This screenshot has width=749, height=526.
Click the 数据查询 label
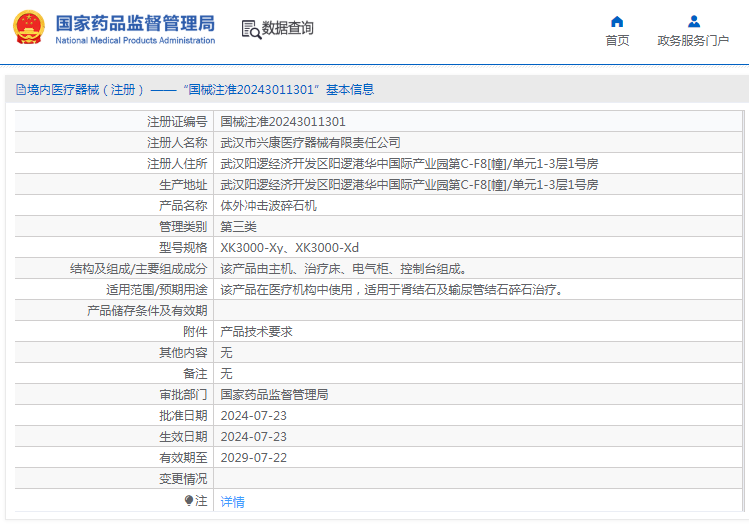tap(288, 28)
